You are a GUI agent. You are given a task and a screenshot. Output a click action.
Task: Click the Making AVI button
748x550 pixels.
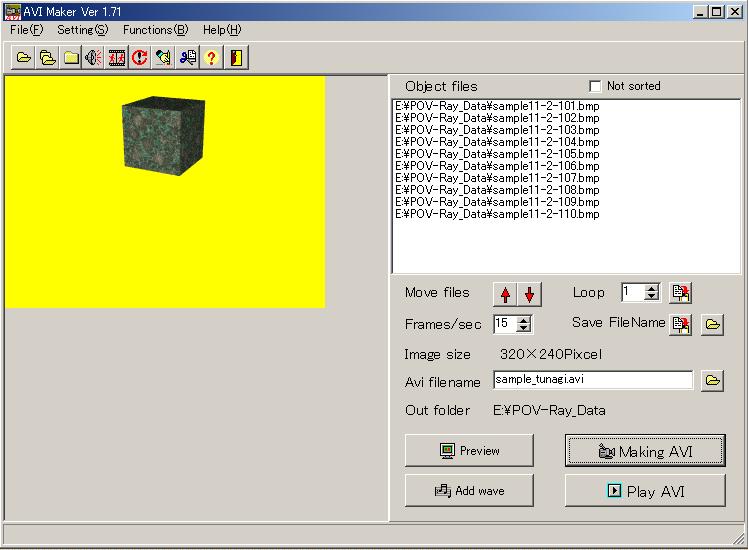point(645,450)
